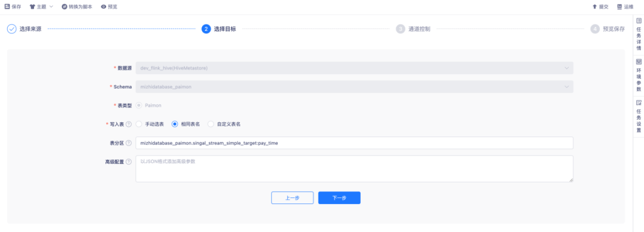
Task: Go to completed step 选择来源 checkmark
Action: tap(12, 29)
